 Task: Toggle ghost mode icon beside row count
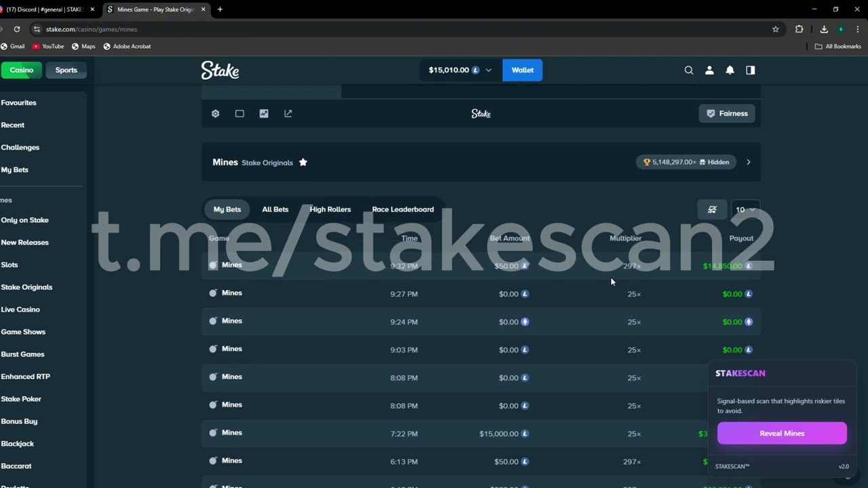(x=712, y=209)
